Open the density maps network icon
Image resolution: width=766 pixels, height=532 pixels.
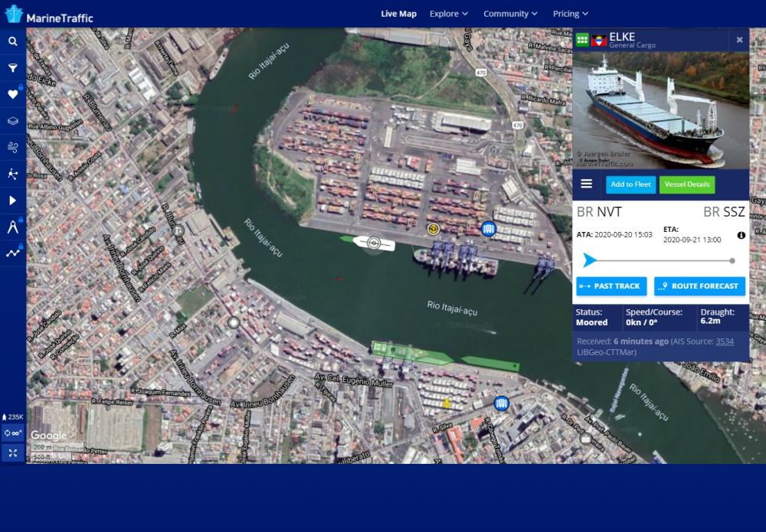[x=13, y=174]
